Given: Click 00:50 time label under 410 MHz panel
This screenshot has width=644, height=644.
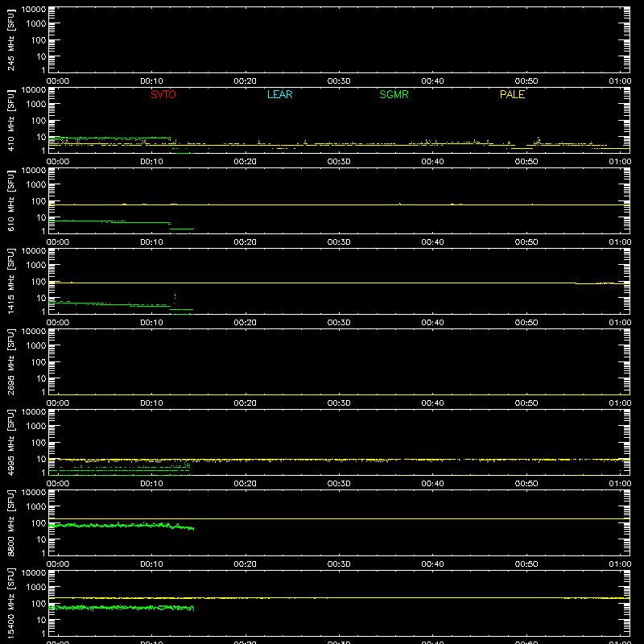Looking at the screenshot, I should (x=526, y=162).
